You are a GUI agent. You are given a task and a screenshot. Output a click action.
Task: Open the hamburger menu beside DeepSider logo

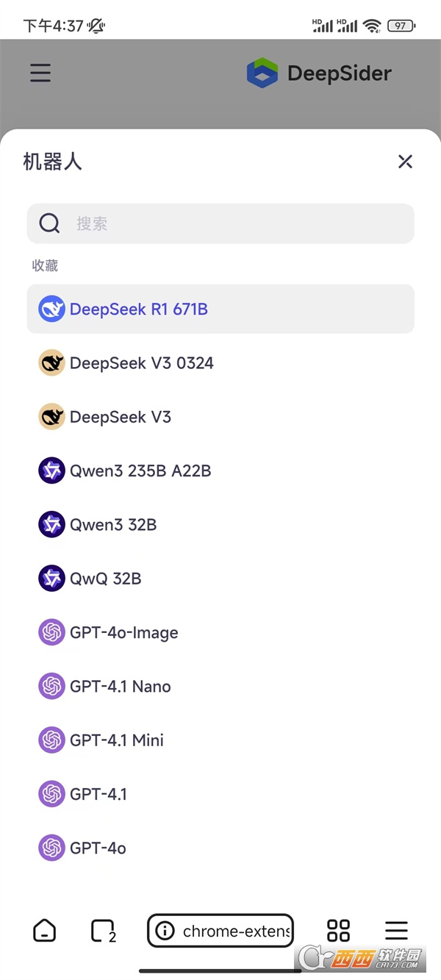click(x=40, y=73)
